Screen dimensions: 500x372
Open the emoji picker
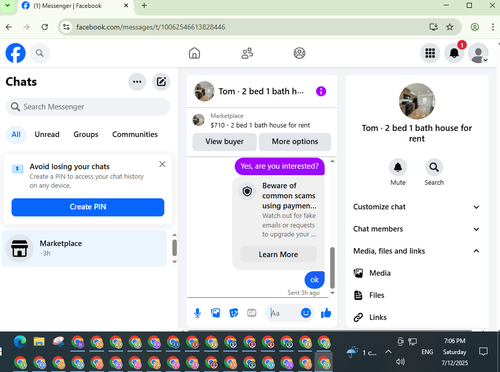pos(306,313)
